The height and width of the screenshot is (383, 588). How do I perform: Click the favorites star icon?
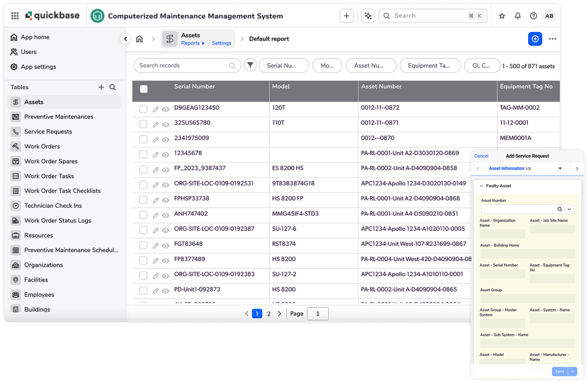coord(502,16)
